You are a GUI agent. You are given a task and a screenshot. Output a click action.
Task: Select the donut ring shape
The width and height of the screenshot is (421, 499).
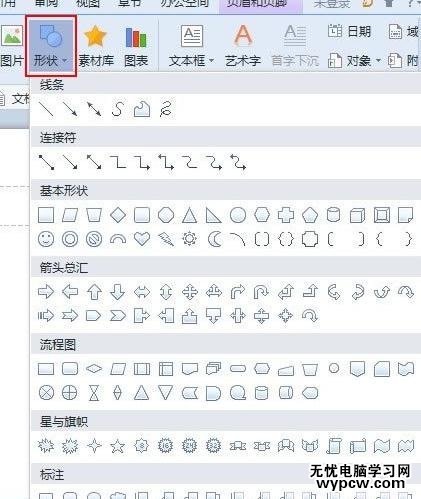[x=70, y=239]
